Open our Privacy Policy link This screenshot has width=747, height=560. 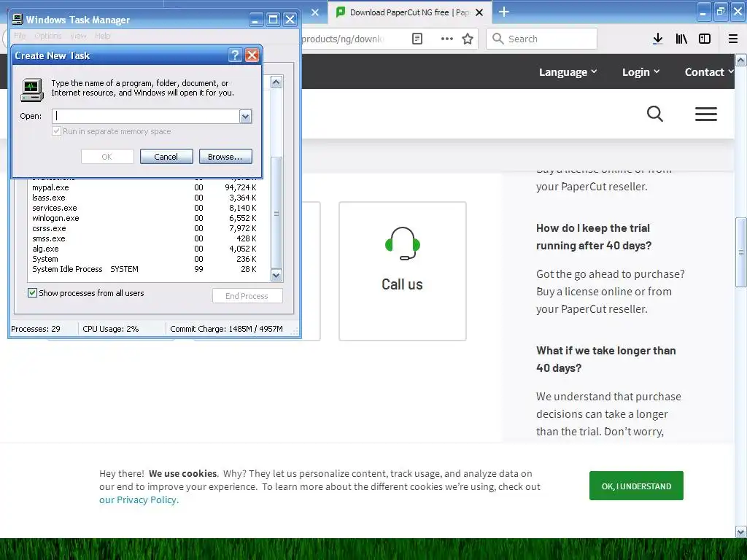coord(139,499)
